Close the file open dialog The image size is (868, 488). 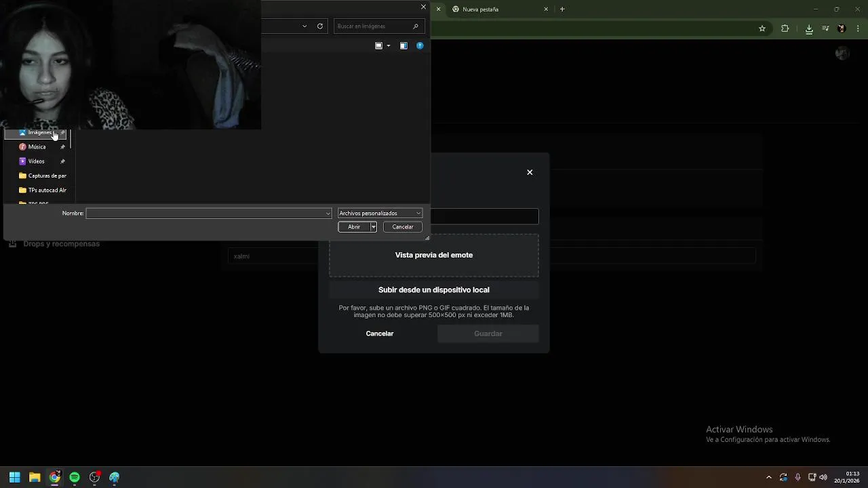click(423, 7)
